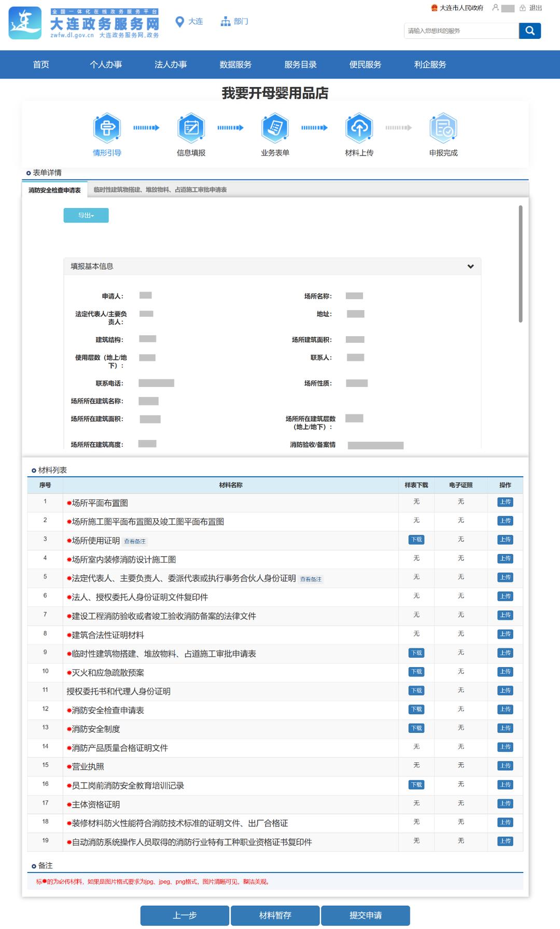Switch to 消防安全检查申请表 tab

54,190
